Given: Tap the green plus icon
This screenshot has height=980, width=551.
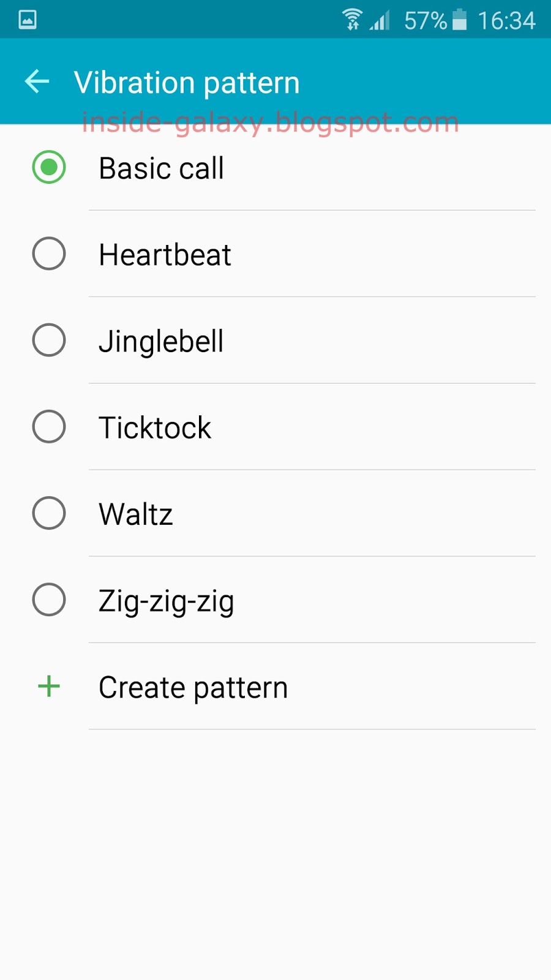Looking at the screenshot, I should pos(49,687).
